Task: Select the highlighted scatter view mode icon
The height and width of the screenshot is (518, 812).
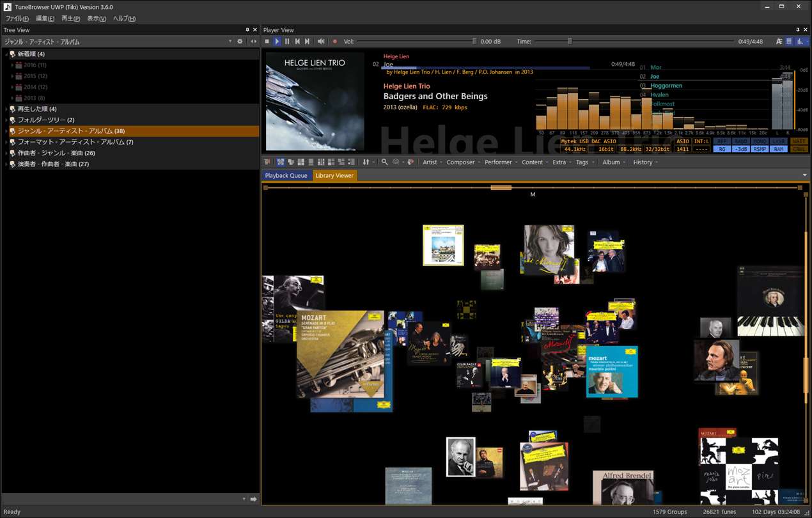Action: [x=280, y=162]
